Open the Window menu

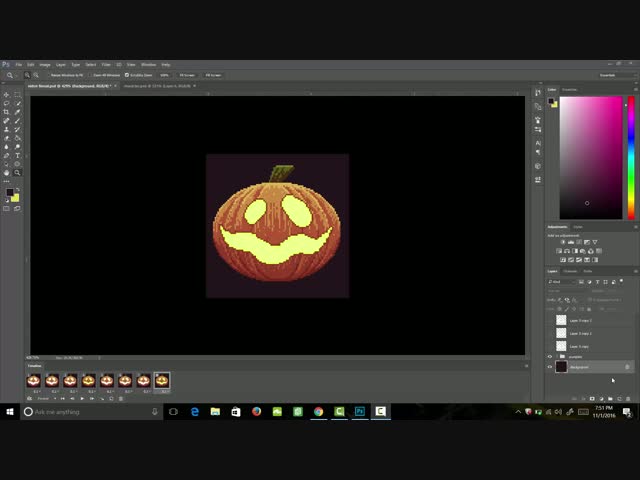(149, 64)
